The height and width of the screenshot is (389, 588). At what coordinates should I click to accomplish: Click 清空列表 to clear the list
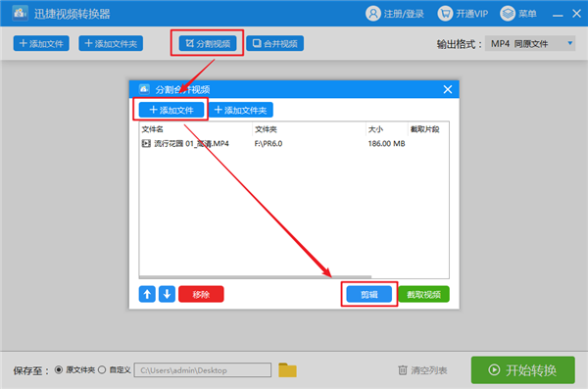point(422,370)
